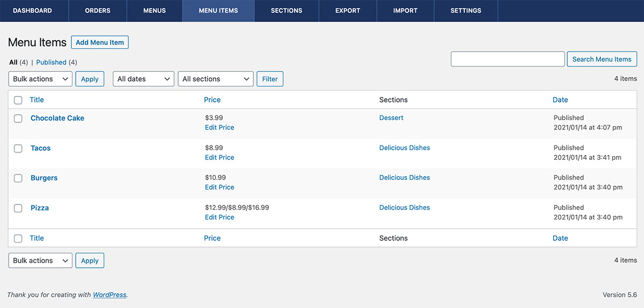Sort items by Price column header
This screenshot has width=644, height=308.
[212, 100]
